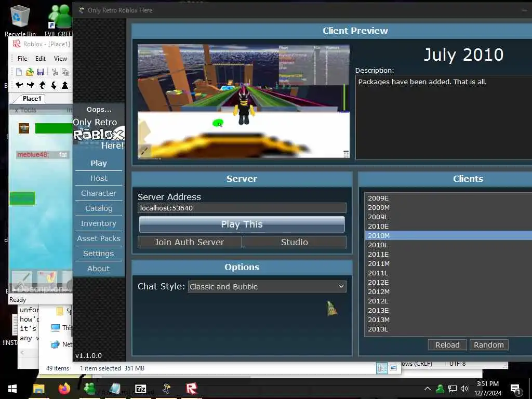Screen dimensions: 532x399
Task: Select the brown gear item in Roblox tools
Action: (x=24, y=128)
